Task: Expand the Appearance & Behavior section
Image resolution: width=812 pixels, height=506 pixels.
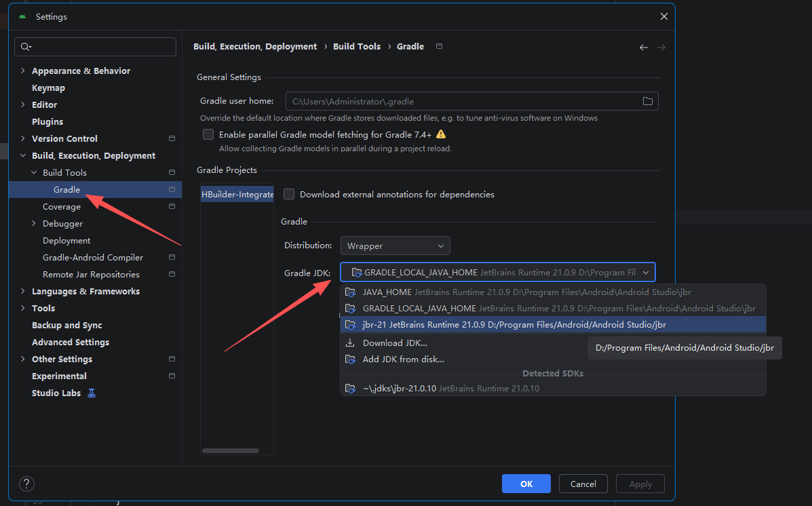Action: (x=23, y=71)
